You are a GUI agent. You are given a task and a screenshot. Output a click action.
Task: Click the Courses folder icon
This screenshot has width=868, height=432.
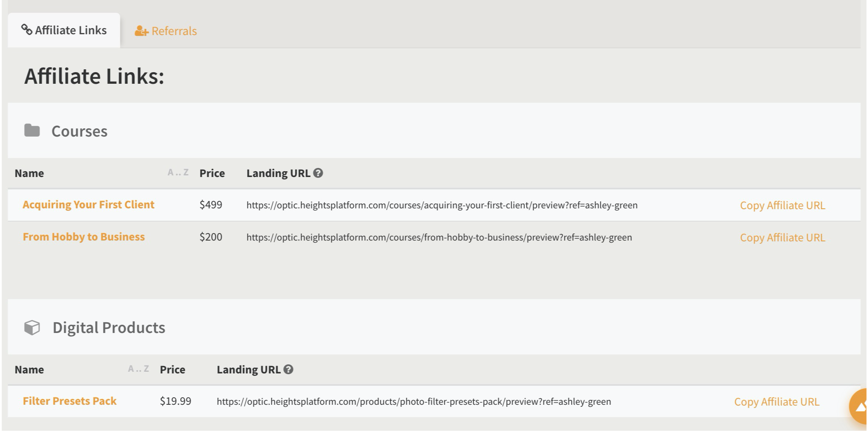point(32,130)
